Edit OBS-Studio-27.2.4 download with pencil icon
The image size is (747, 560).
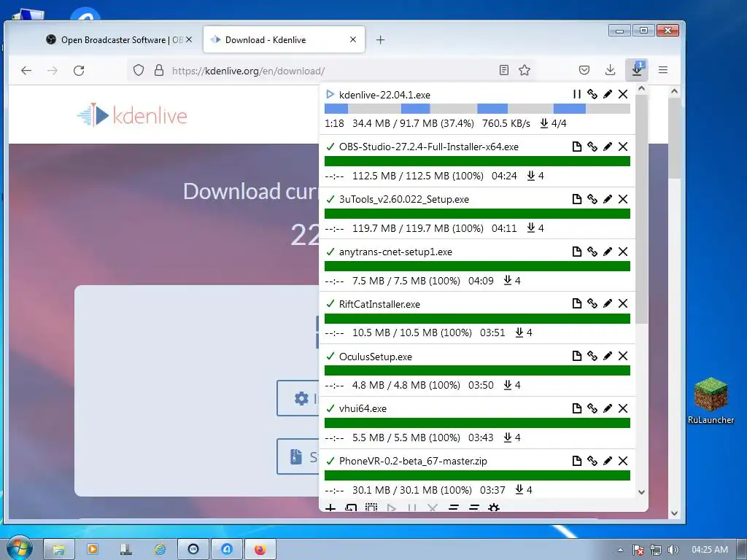click(608, 147)
